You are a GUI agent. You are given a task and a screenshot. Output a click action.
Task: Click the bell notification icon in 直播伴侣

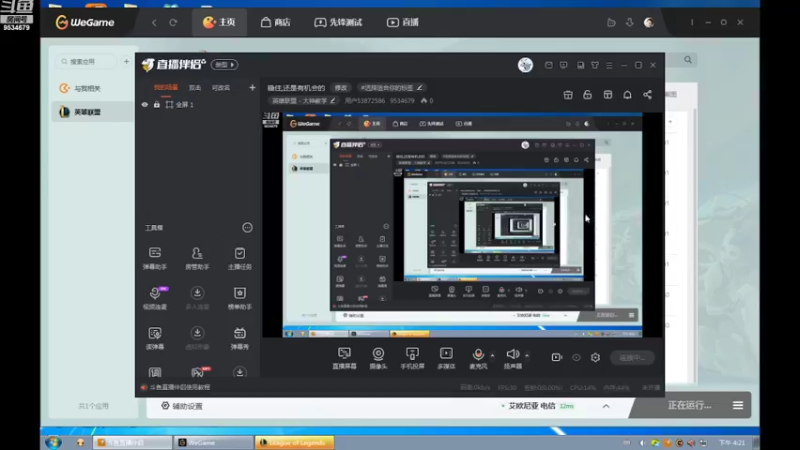[628, 95]
